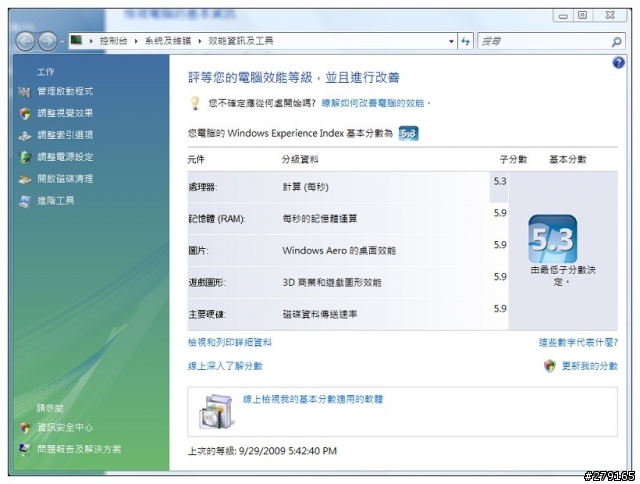Click the 搜尋 search input field
Viewport: 640px width, 484px height.
(x=544, y=41)
